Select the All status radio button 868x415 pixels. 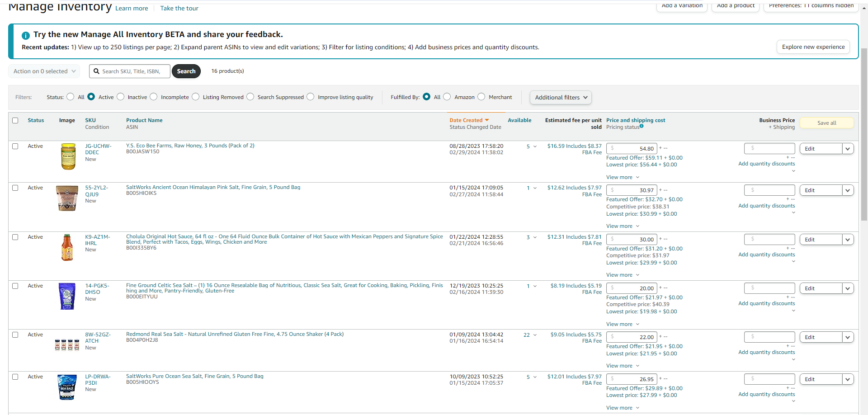pos(70,97)
